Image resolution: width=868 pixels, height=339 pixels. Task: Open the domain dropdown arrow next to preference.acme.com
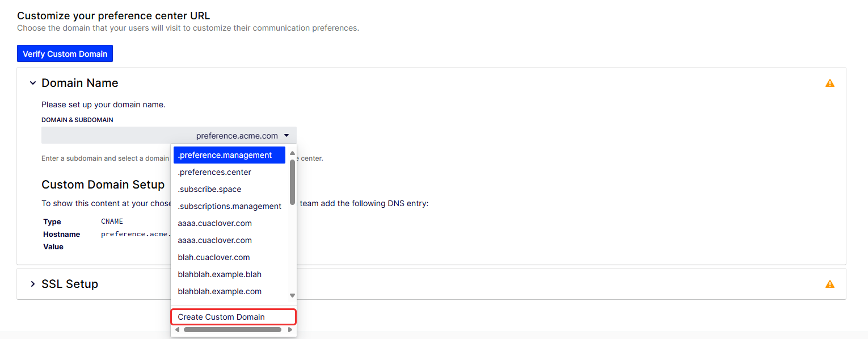click(286, 136)
